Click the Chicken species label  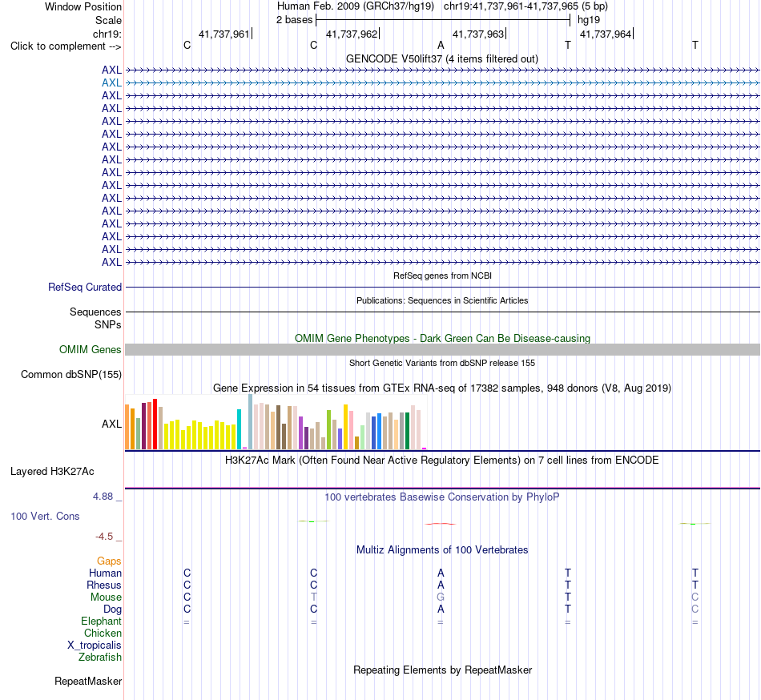tap(103, 634)
